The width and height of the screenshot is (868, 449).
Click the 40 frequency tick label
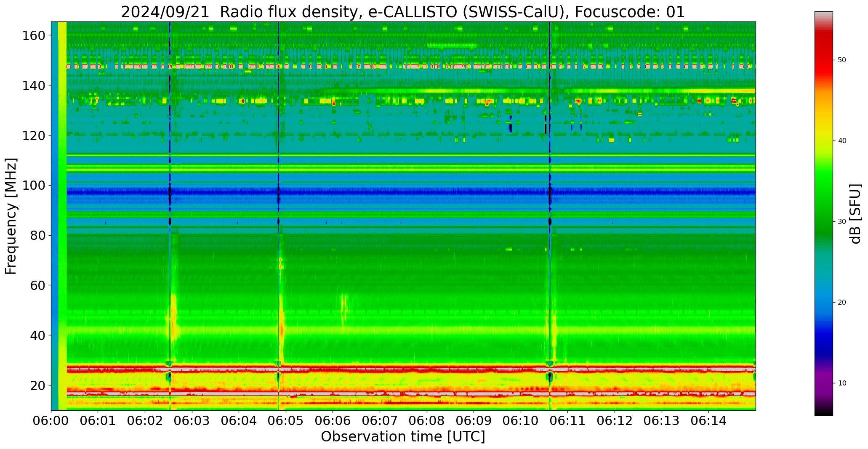[x=37, y=335]
